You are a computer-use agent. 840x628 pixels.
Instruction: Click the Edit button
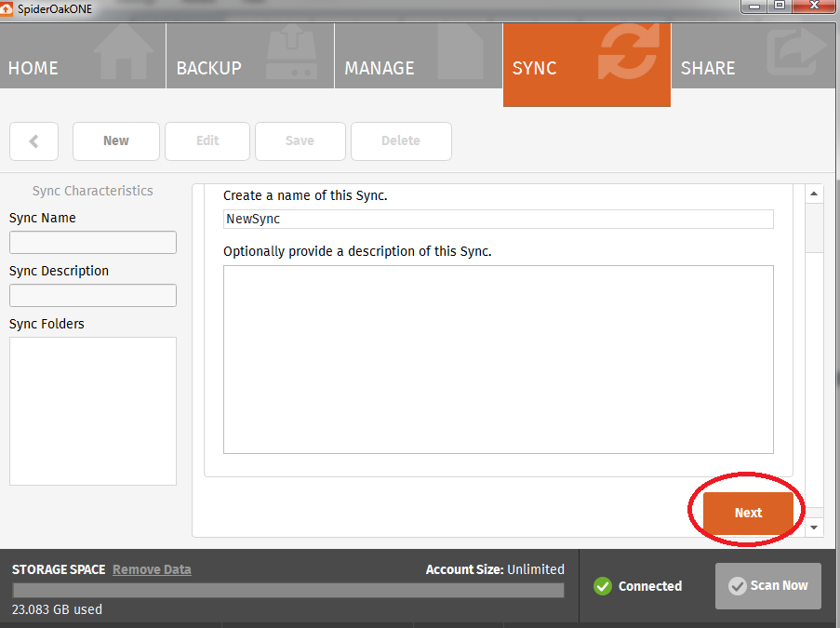207,141
